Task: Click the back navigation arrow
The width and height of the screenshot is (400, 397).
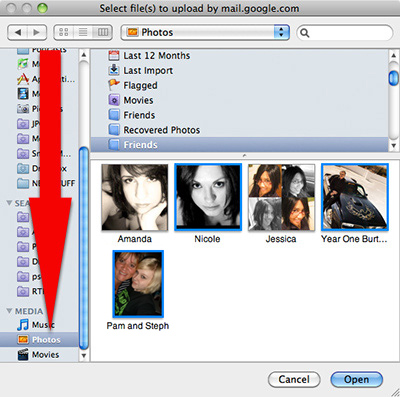Action: [x=18, y=32]
